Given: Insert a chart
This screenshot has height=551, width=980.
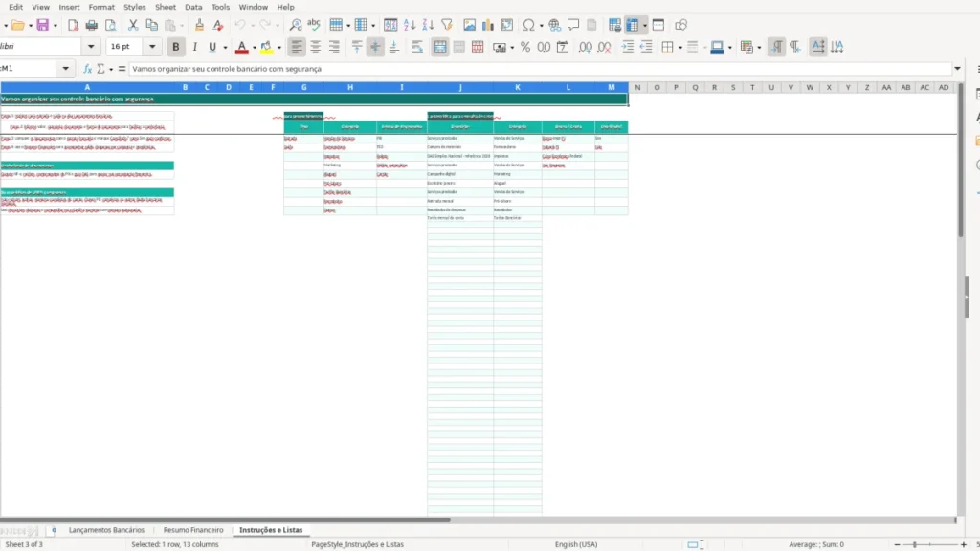Looking at the screenshot, I should 487,25.
